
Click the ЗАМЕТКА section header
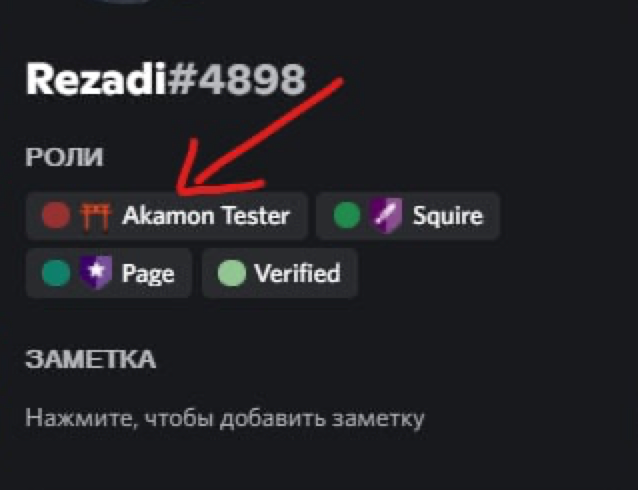90,359
